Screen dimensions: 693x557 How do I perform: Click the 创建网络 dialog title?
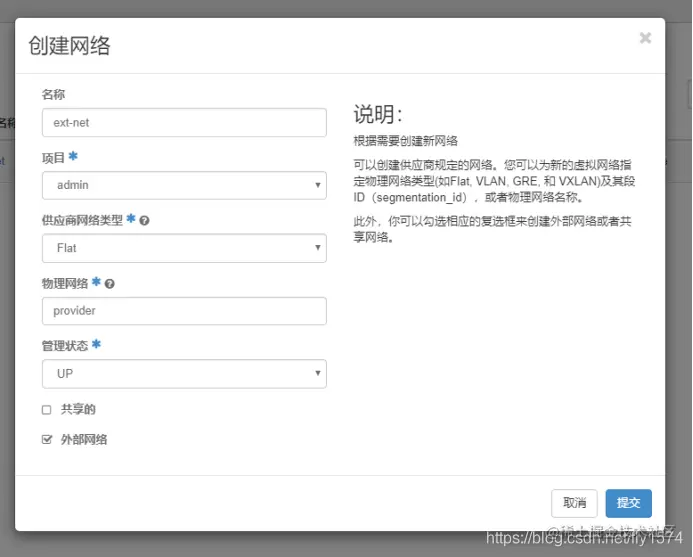pos(69,46)
